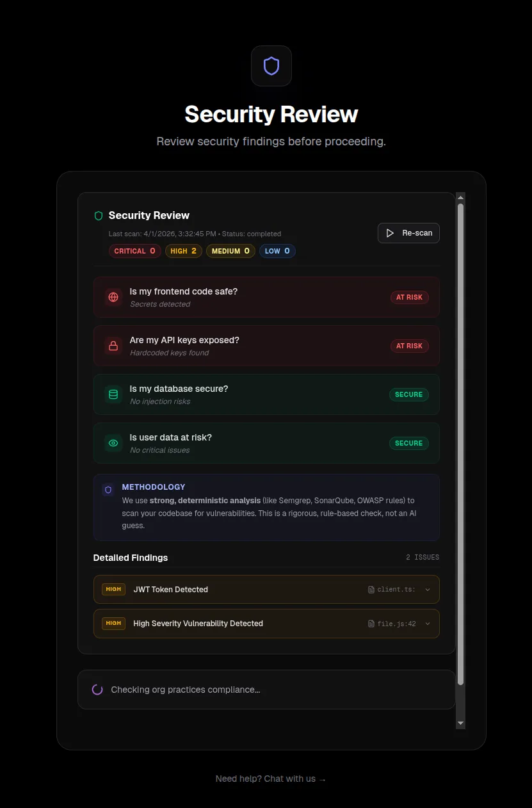The width and height of the screenshot is (532, 808).
Task: Click the file icon beside file.js:42
Action: point(370,623)
